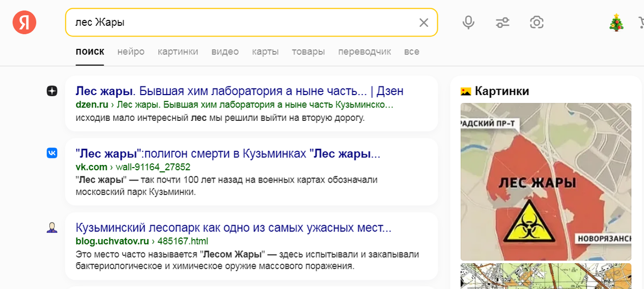The image size is (644, 289).
Task: Start voice search with microphone icon
Action: tap(469, 22)
